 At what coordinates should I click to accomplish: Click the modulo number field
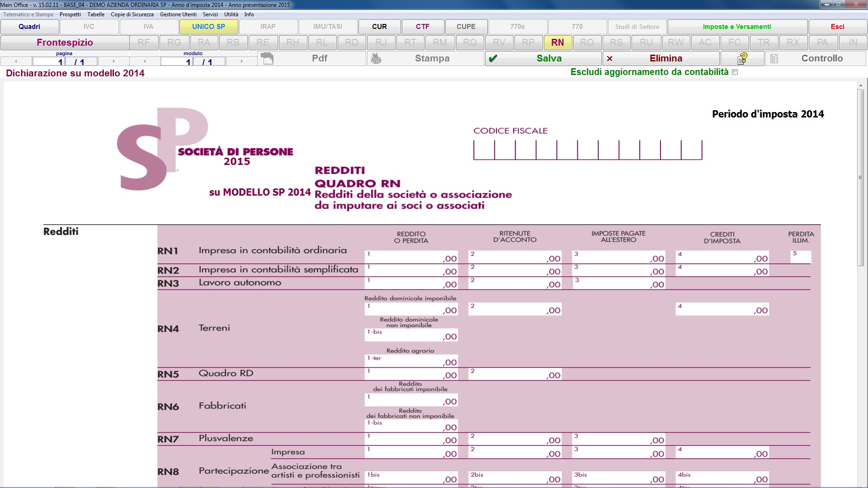click(177, 61)
